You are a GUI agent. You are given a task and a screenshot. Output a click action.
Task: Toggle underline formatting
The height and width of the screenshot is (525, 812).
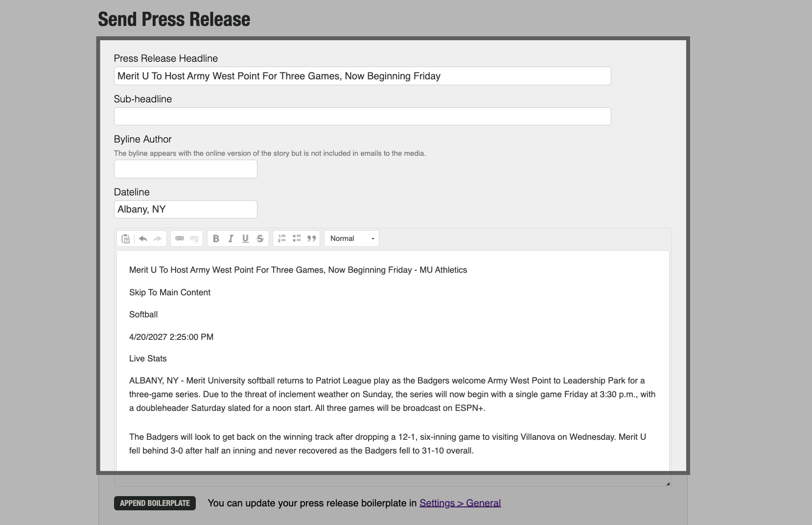tap(245, 239)
